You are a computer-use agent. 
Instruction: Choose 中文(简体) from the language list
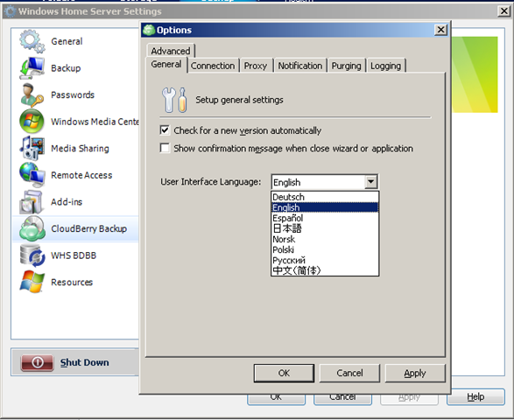(x=325, y=270)
